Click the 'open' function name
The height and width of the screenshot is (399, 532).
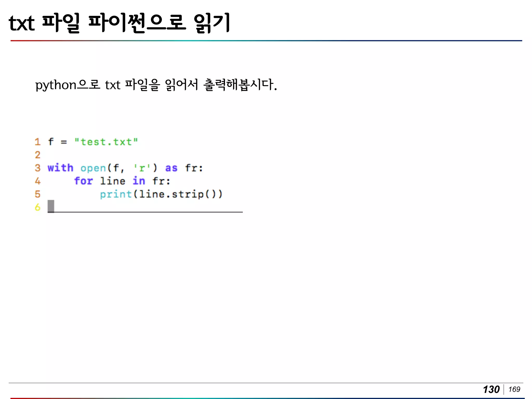[x=93, y=168]
